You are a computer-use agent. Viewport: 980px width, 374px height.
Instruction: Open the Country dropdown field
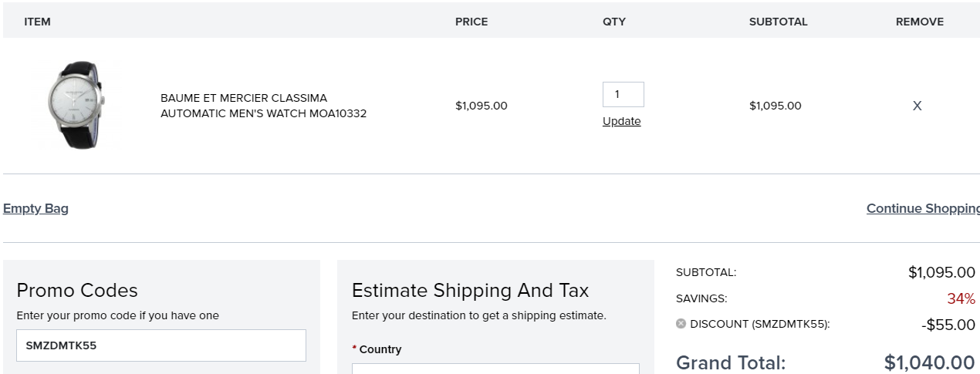click(x=495, y=369)
